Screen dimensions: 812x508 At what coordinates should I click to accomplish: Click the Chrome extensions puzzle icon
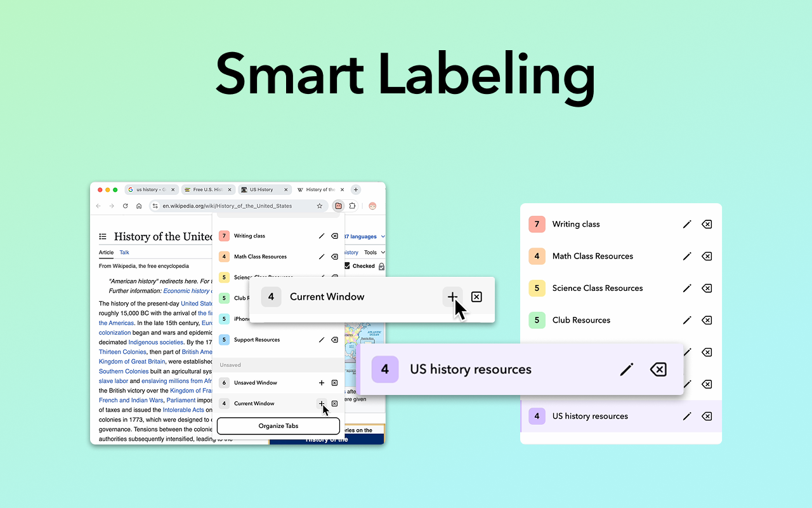[x=353, y=206]
